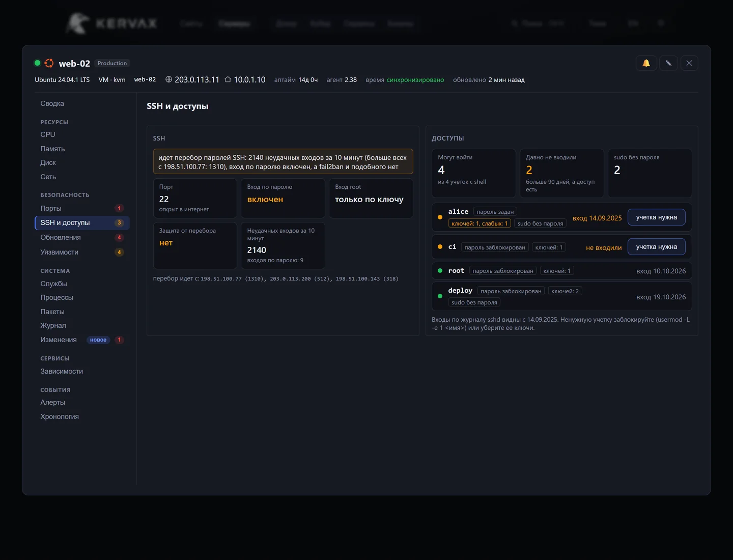Select SSH и доступы in sidebar
This screenshot has width=733, height=560.
[x=82, y=222]
